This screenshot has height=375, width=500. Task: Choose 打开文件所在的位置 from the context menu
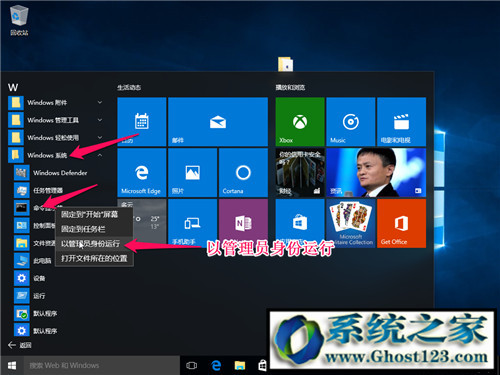coord(94,258)
